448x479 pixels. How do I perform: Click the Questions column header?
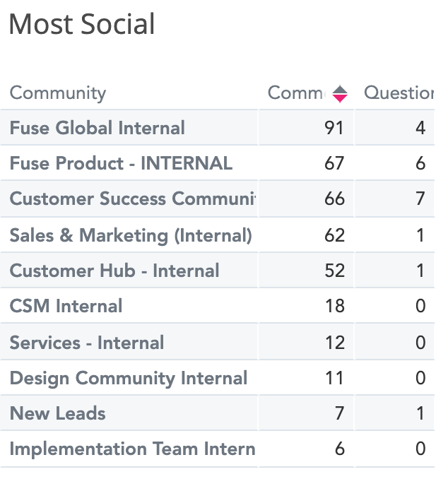398,93
